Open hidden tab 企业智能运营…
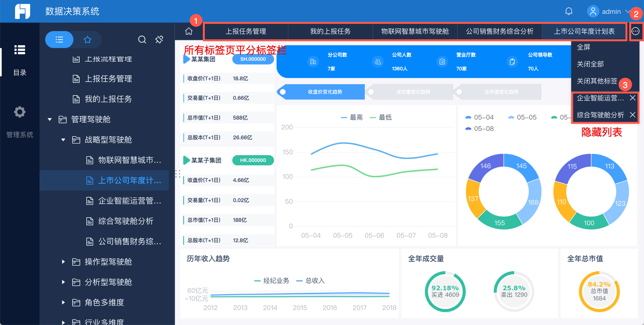644x325 pixels. pos(600,98)
